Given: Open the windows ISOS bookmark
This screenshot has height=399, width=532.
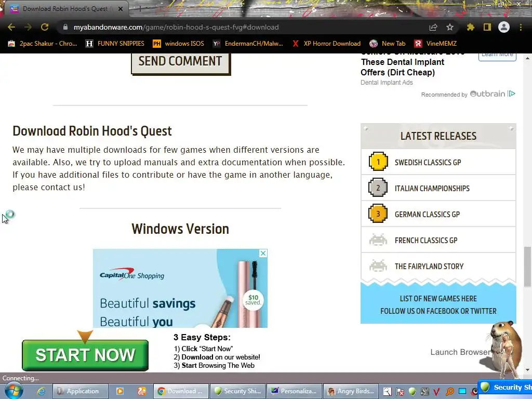Looking at the screenshot, I should pyautogui.click(x=179, y=44).
